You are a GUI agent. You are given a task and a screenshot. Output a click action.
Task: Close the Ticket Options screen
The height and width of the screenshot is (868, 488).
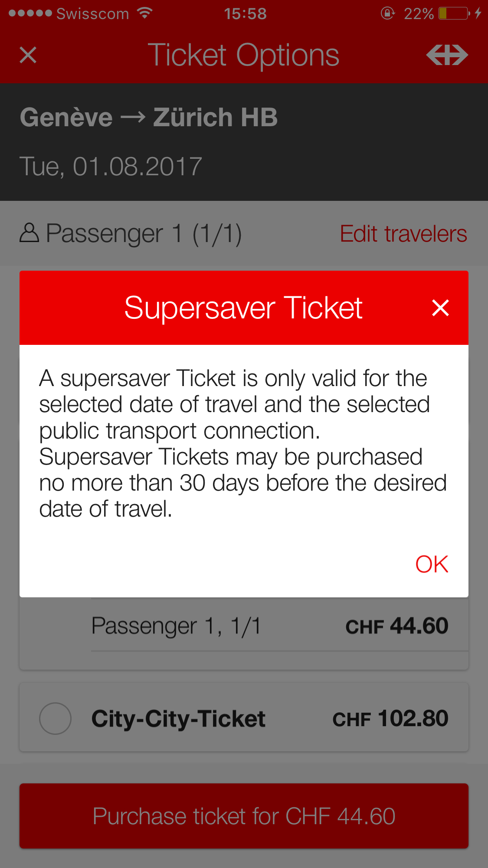[28, 55]
